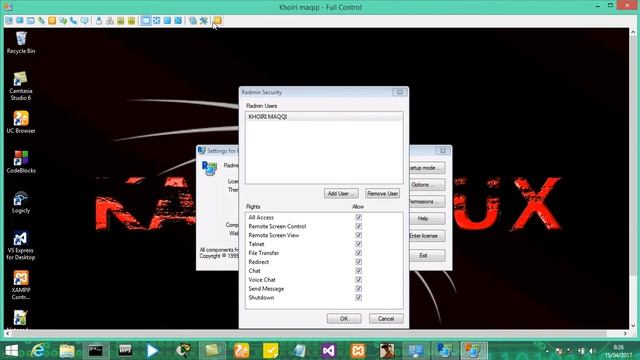This screenshot has height=360, width=640.
Task: Toggle Remote Screen View allow checkbox
Action: pos(358,236)
